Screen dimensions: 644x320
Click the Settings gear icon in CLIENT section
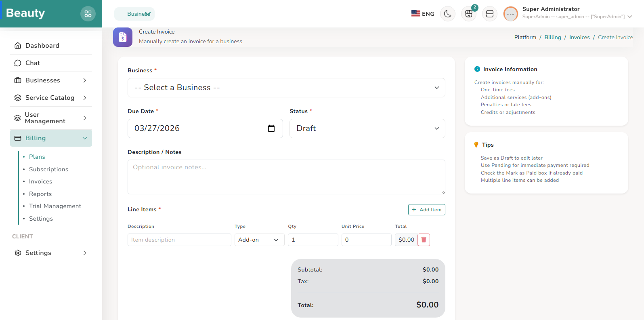pos(18,253)
